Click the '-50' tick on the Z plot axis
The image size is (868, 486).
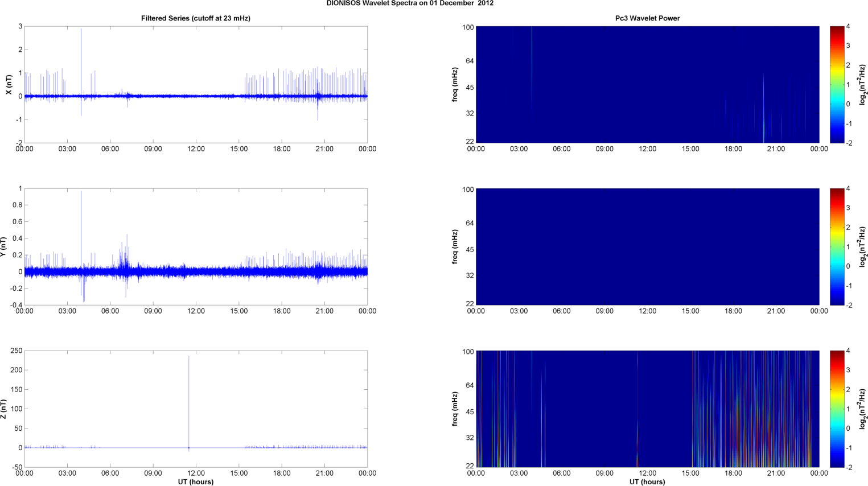[x=16, y=467]
